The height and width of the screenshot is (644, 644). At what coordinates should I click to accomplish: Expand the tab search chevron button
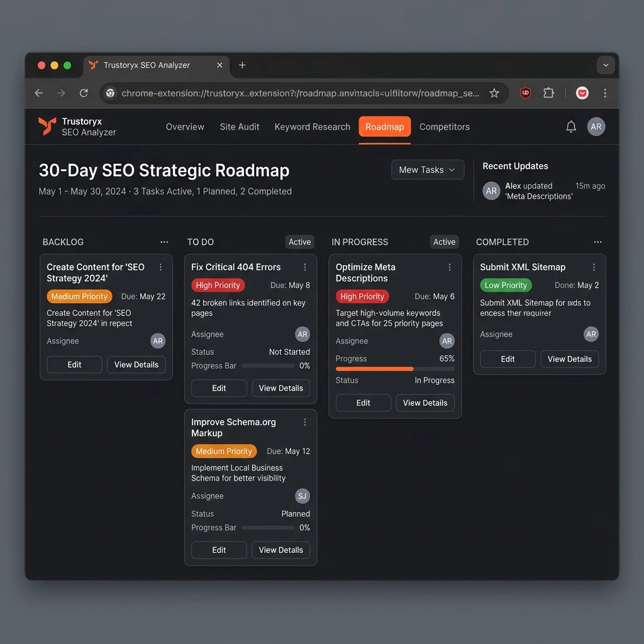tap(606, 65)
